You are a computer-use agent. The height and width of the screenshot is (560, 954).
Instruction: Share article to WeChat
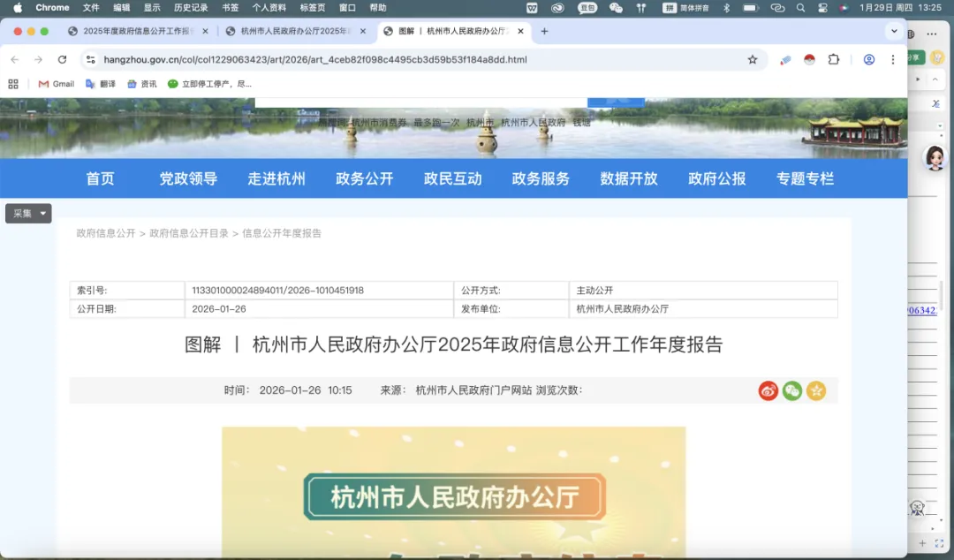(792, 390)
